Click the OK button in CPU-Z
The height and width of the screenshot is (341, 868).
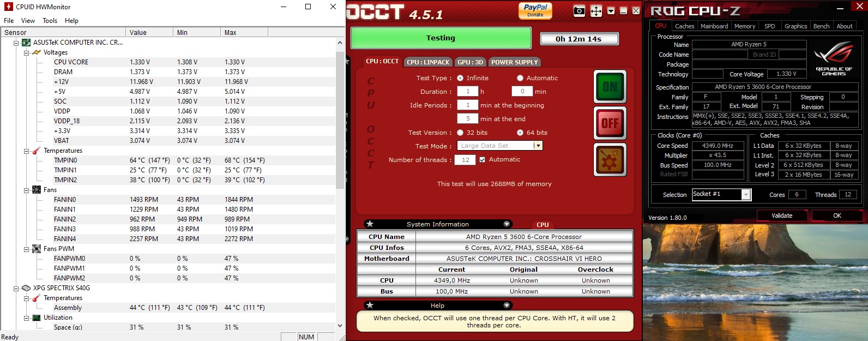pyautogui.click(x=837, y=216)
